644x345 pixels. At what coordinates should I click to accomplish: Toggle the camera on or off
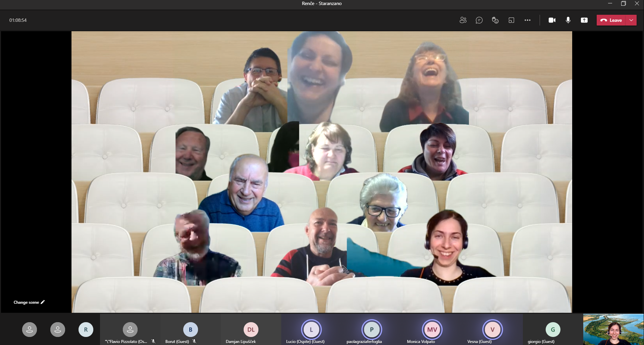point(552,20)
